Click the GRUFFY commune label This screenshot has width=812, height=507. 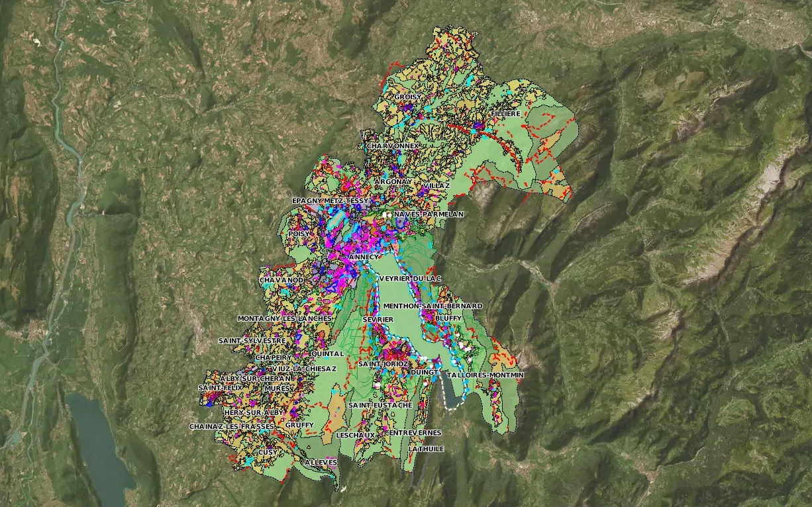[300, 426]
